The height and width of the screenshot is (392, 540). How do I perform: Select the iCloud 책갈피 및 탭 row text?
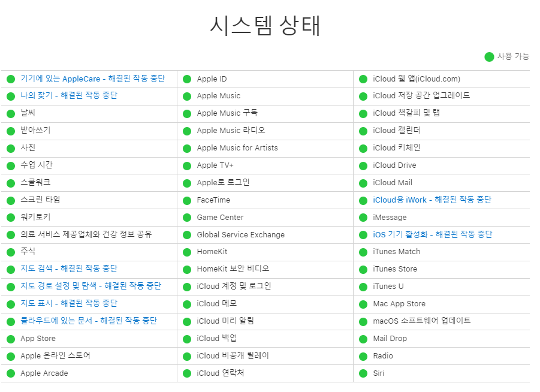coord(406,113)
